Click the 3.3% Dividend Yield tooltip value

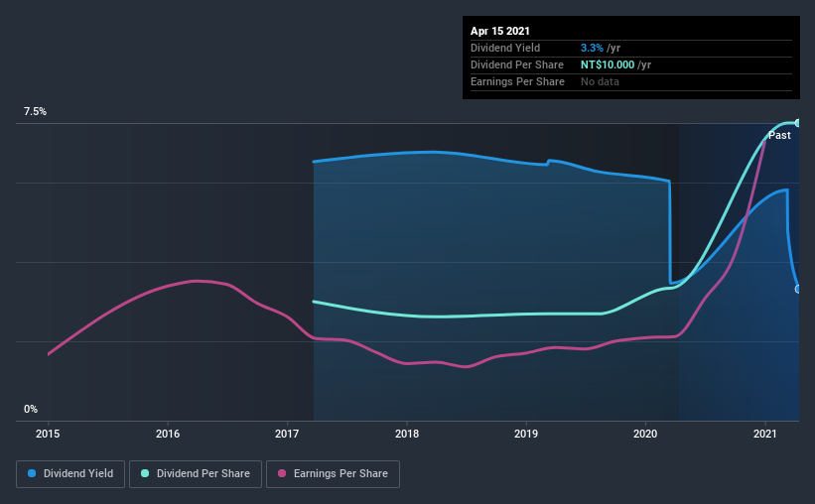(592, 48)
